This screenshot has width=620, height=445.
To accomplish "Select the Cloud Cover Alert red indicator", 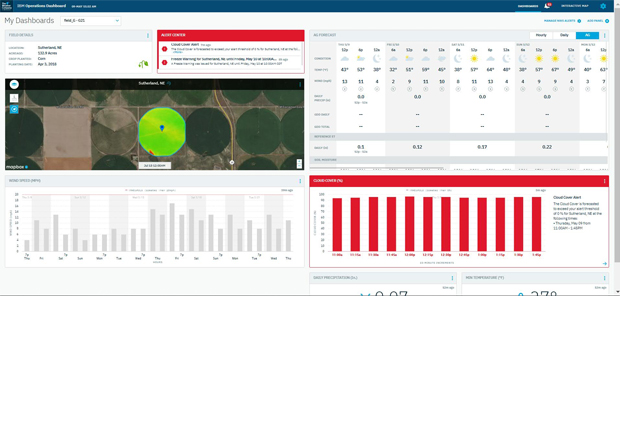I will (x=164, y=49).
